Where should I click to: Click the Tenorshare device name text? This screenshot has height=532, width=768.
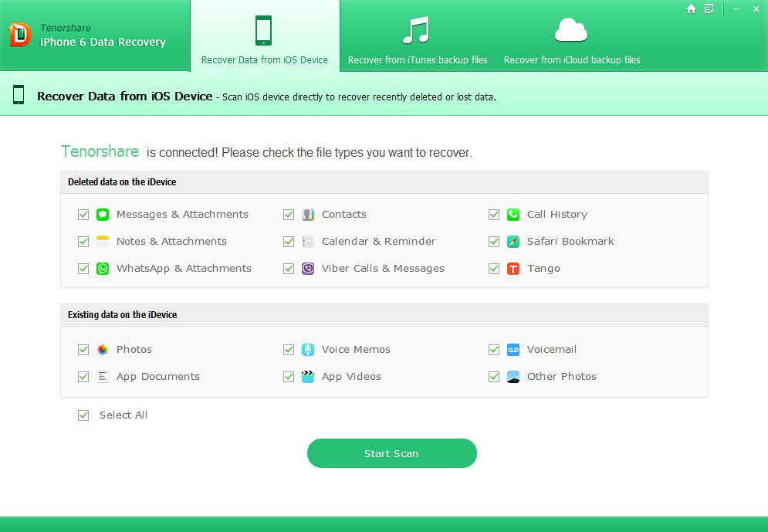click(x=100, y=151)
